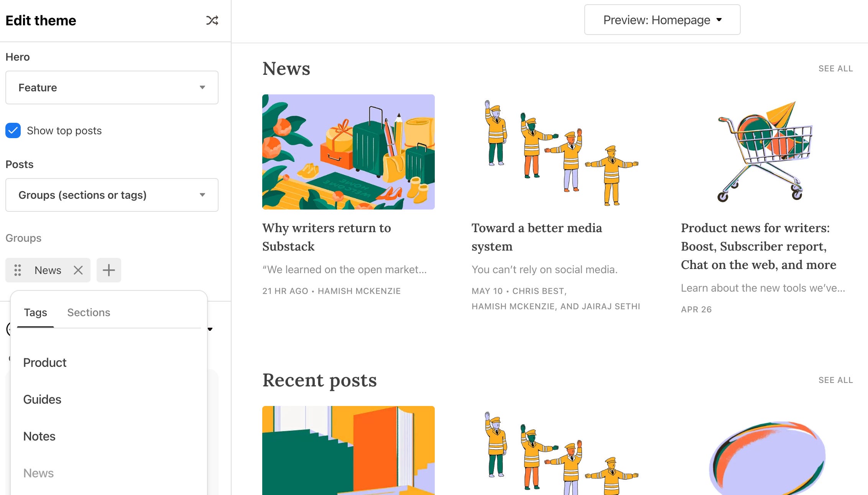Remove the News group with X icon
The height and width of the screenshot is (495, 868).
coord(78,270)
